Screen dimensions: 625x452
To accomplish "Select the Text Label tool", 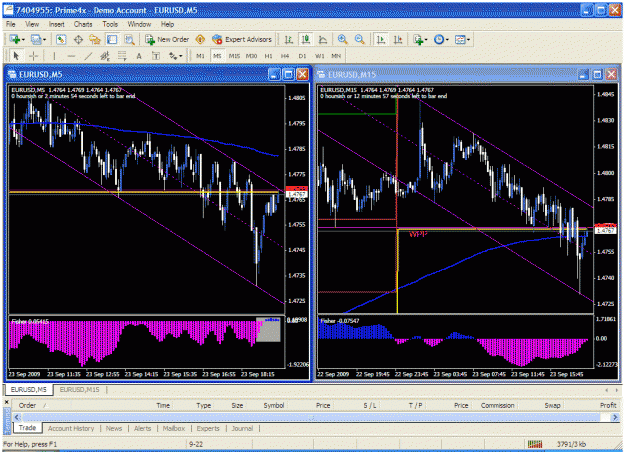I will pyautogui.click(x=156, y=56).
